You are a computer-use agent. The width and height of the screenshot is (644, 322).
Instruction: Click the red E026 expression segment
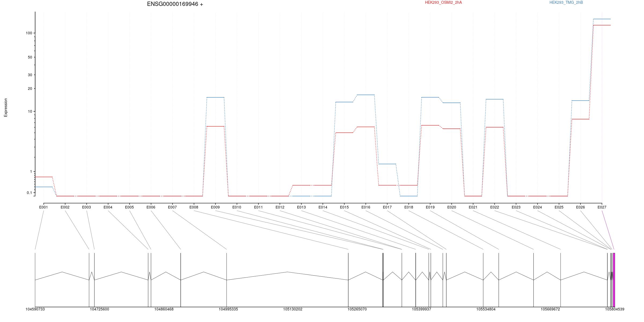pos(580,119)
